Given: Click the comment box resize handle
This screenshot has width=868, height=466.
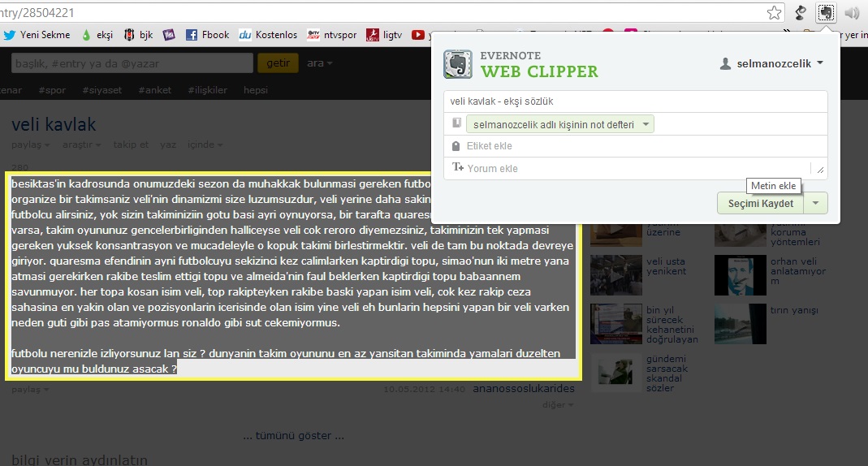Looking at the screenshot, I should click(x=820, y=170).
